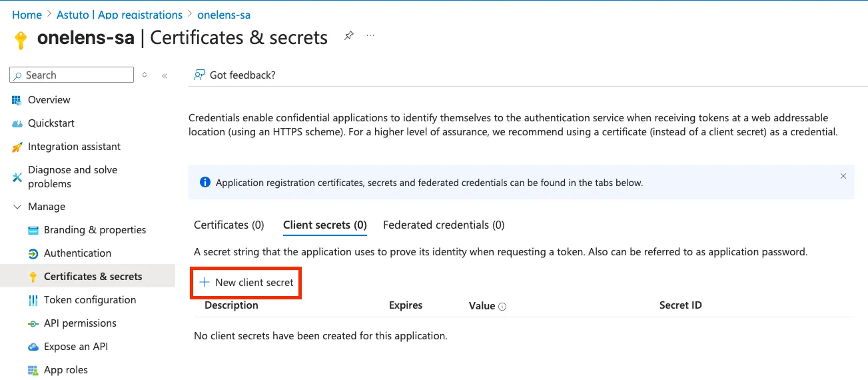Image resolution: width=868 pixels, height=380 pixels.
Task: Open API permissions in the sidebar
Action: (x=80, y=323)
